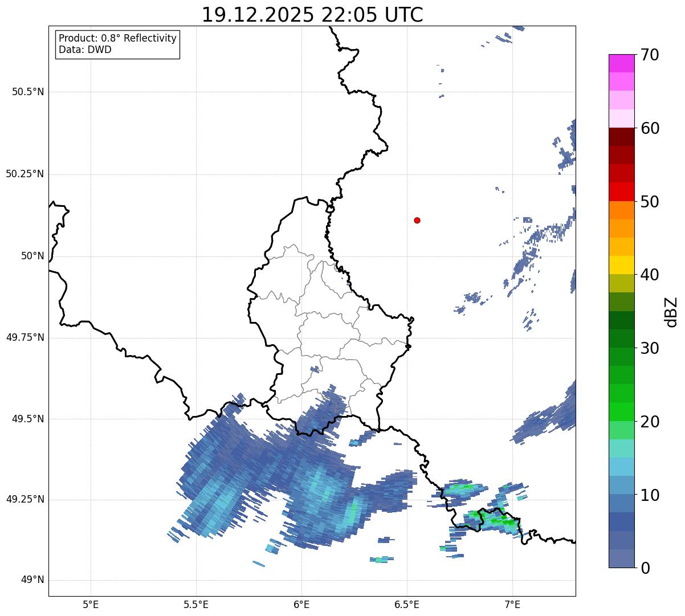Click the 40 value on the colorbar
This screenshot has height=616, width=685.
650,275
